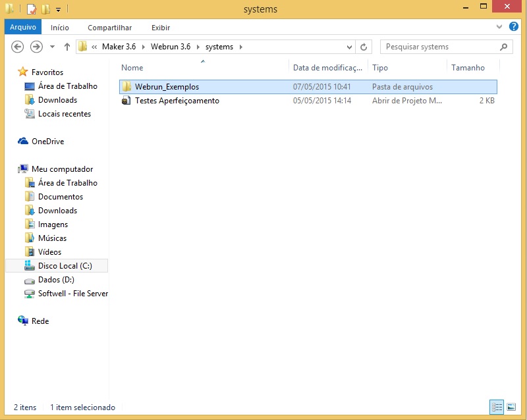Viewport: 527px width, 420px height.
Task: Navigate to Webrun 3.6 in breadcrumb
Action: point(171,47)
